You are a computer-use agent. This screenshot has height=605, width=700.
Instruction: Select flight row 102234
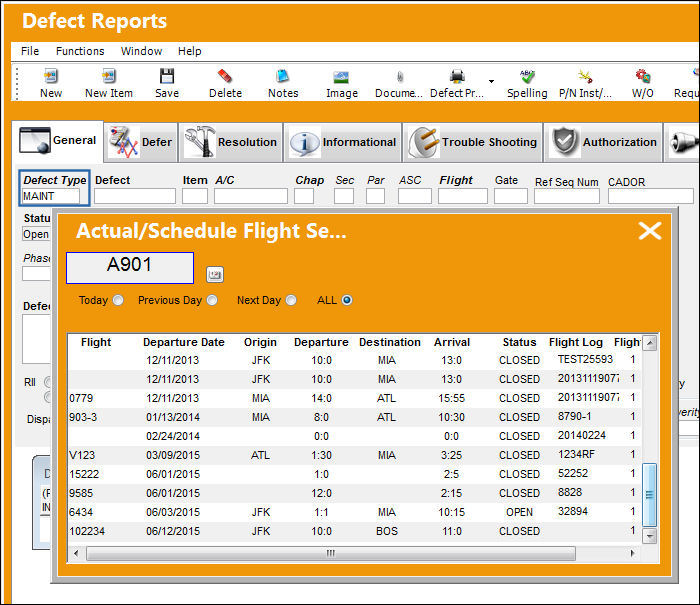(x=354, y=531)
